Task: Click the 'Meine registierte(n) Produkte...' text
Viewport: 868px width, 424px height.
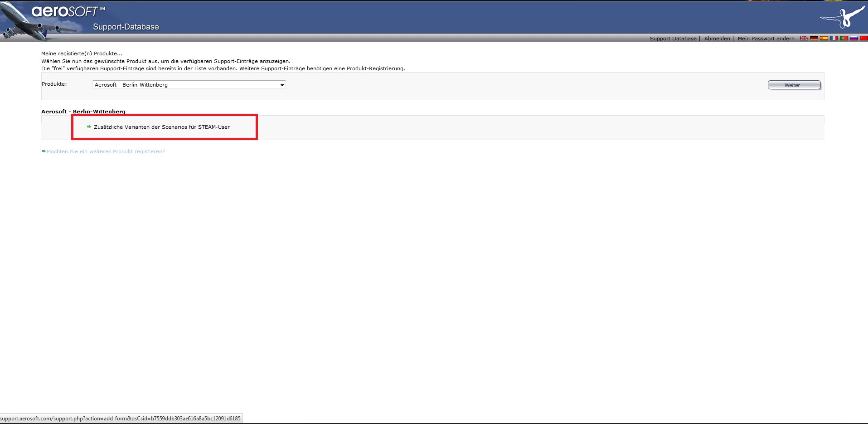Action: pyautogui.click(x=82, y=54)
